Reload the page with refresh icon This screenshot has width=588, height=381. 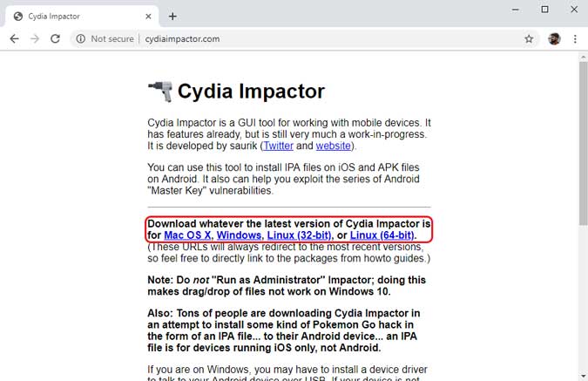(x=56, y=39)
